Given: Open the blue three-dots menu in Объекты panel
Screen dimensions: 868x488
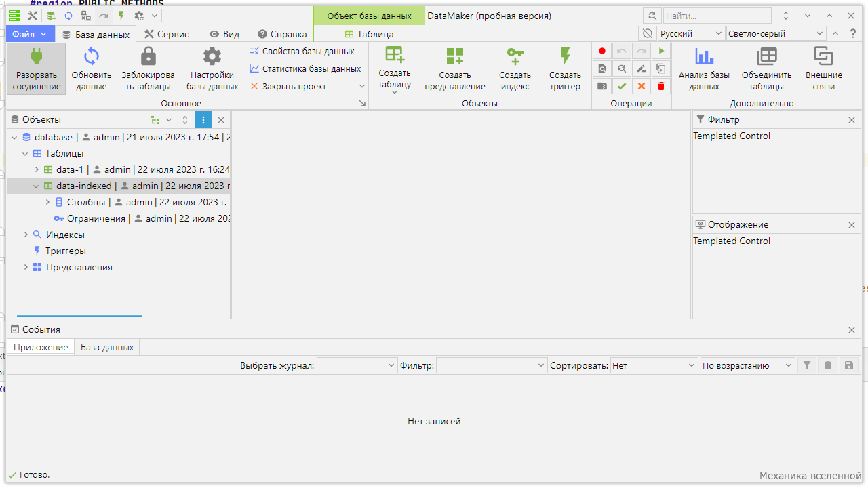Looking at the screenshot, I should click(x=203, y=120).
